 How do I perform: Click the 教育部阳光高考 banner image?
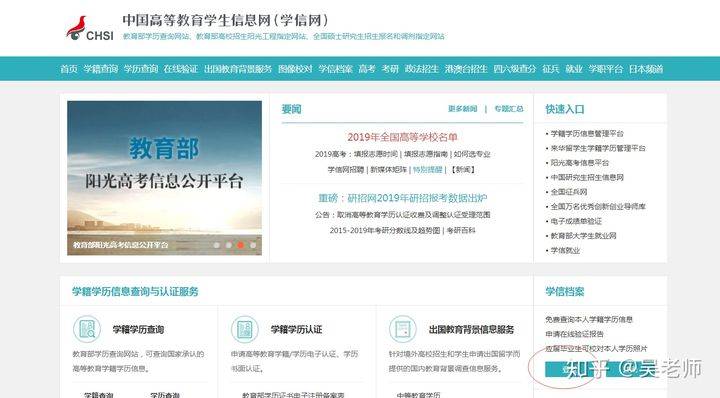(x=164, y=178)
